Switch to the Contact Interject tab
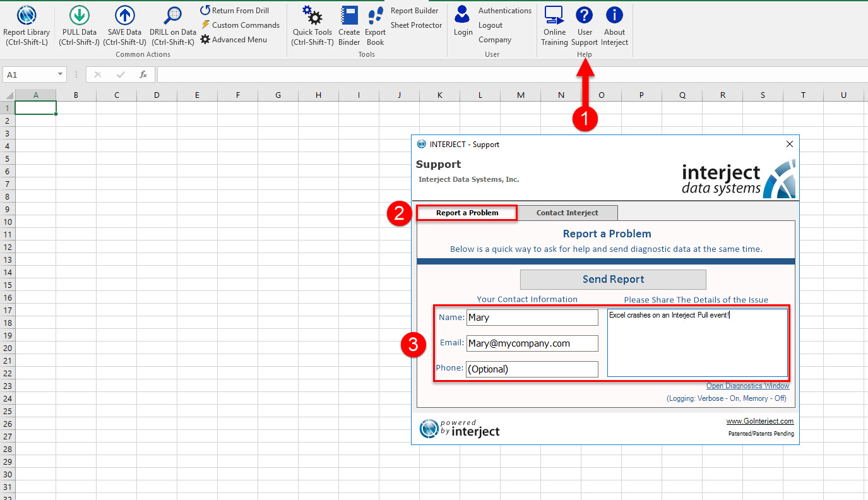 (x=568, y=213)
